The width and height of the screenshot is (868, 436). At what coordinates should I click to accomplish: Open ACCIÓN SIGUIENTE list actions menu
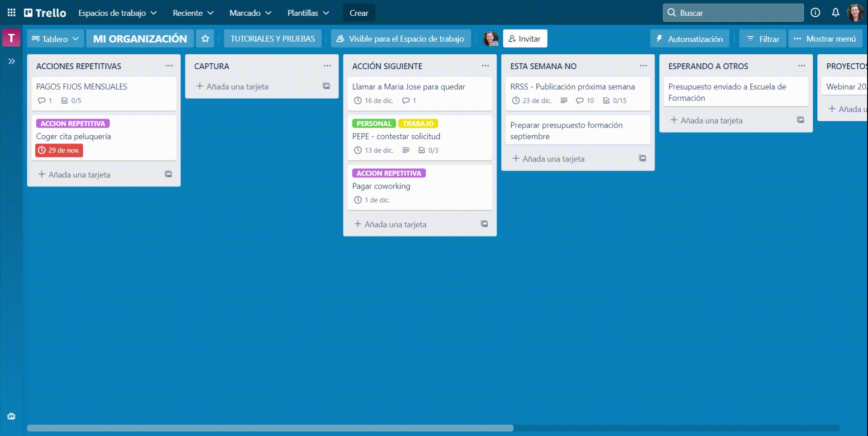pyautogui.click(x=485, y=66)
